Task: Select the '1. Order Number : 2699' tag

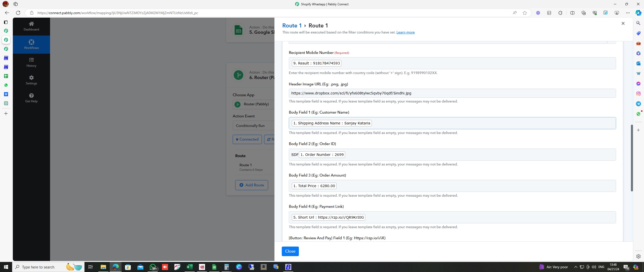Action: pos(322,155)
